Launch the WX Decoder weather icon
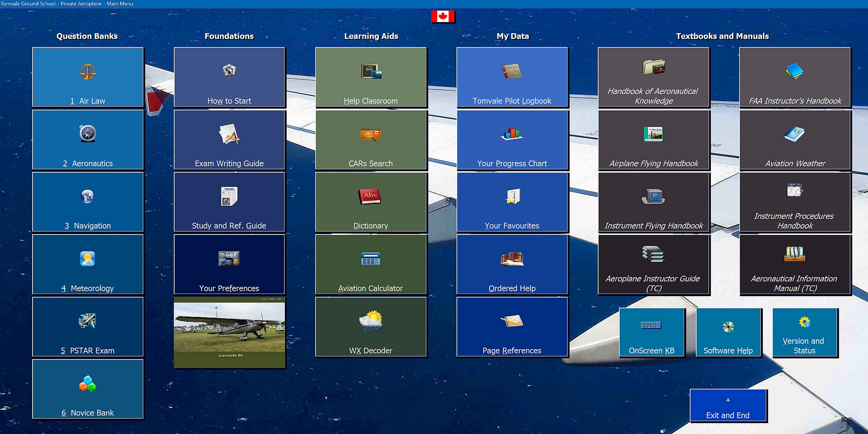 point(370,320)
